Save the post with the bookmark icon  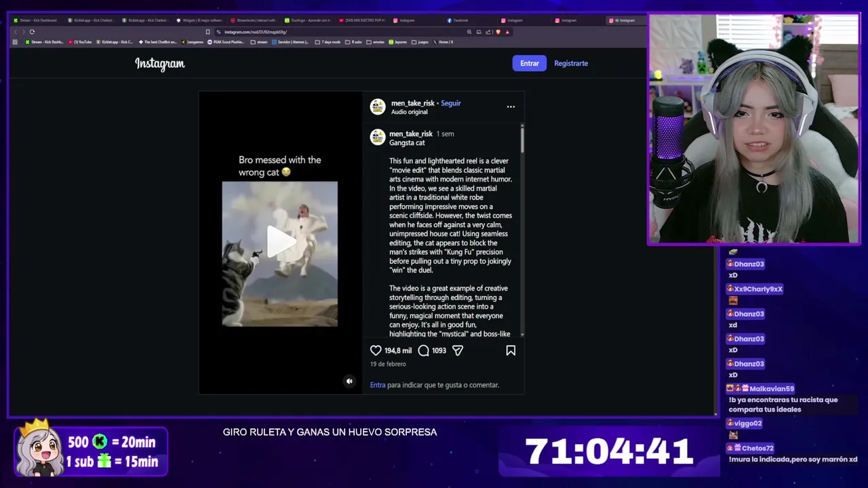[511, 350]
